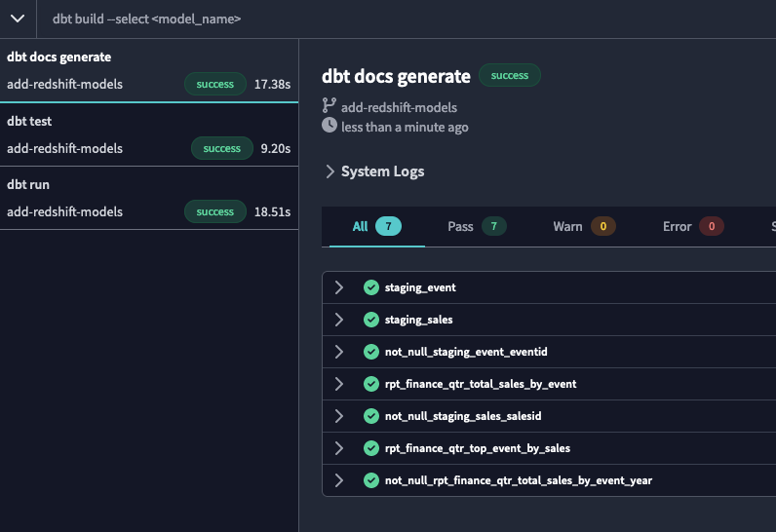Image resolution: width=776 pixels, height=532 pixels.
Task: Expand the rpt_finance_qtr_top_event_by_sales row
Action: click(x=339, y=448)
